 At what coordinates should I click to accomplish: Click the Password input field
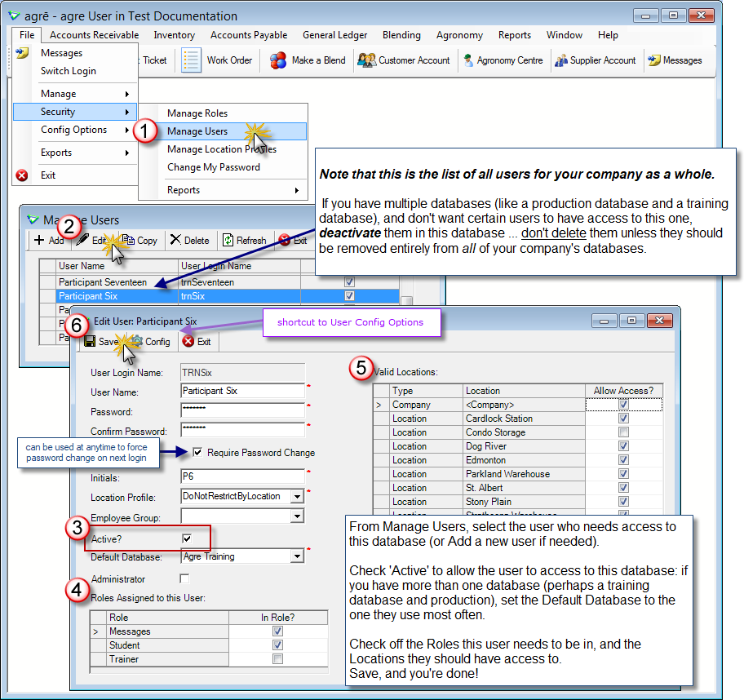243,410
